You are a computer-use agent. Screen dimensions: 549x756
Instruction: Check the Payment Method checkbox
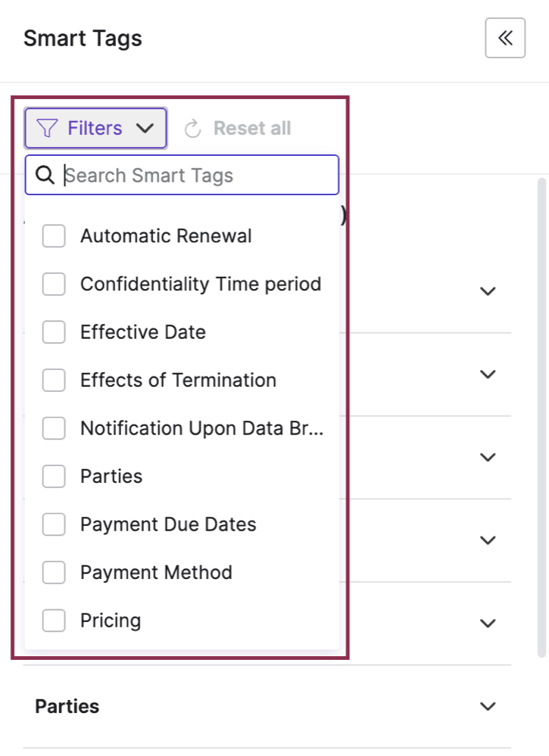(x=53, y=572)
